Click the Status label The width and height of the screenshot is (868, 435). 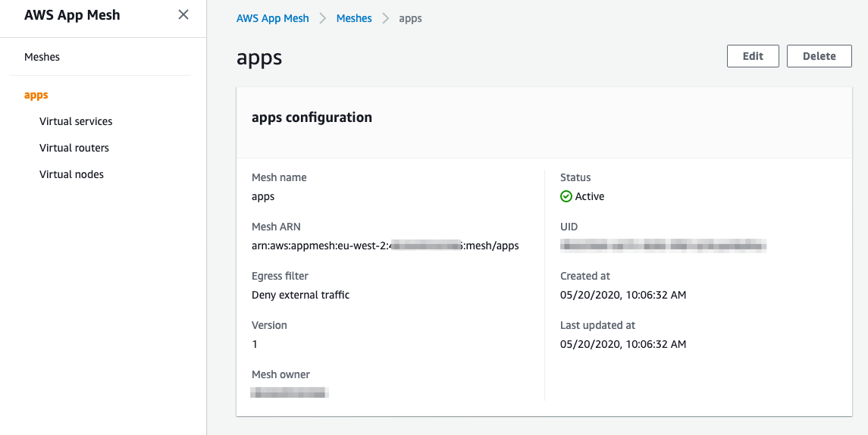[575, 177]
